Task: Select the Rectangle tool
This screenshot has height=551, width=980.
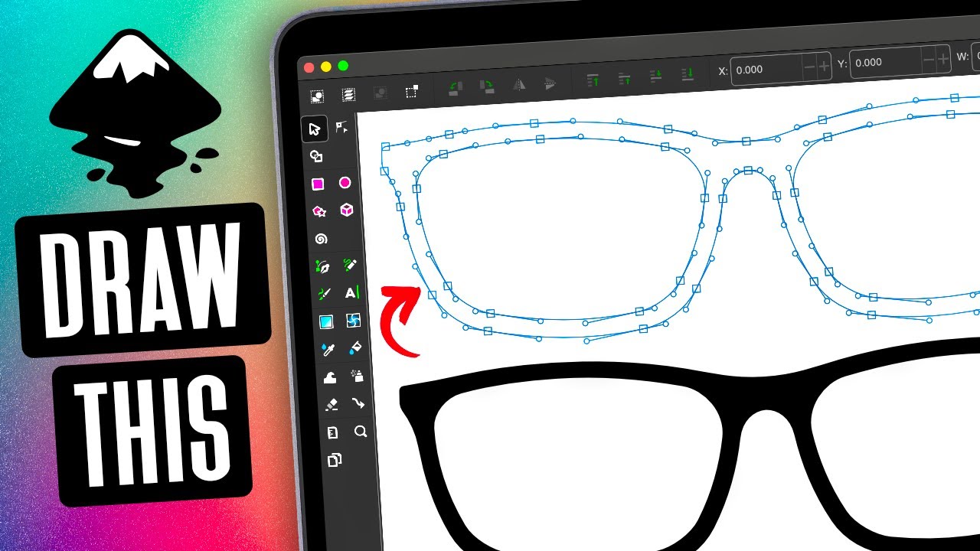Action: tap(318, 184)
